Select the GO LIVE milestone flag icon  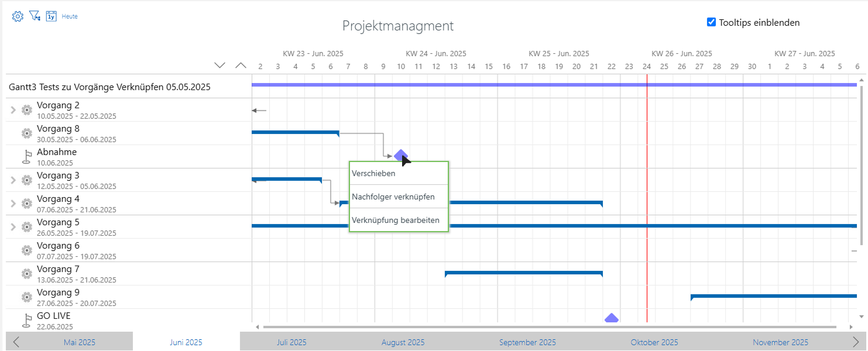click(26, 320)
